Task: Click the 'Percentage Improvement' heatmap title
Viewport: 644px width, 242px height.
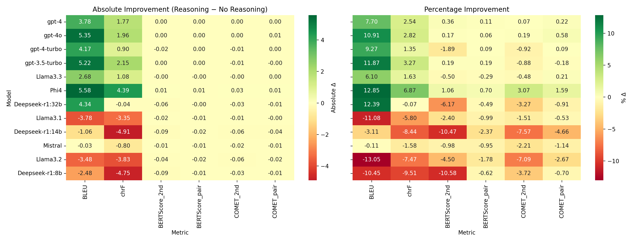Action: (466, 9)
